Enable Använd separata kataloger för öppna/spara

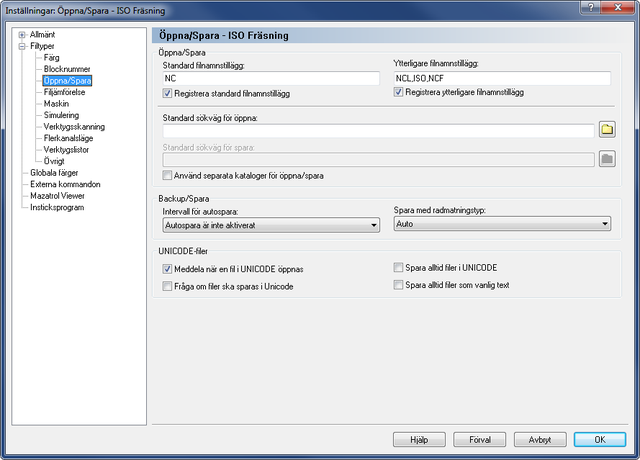167,176
